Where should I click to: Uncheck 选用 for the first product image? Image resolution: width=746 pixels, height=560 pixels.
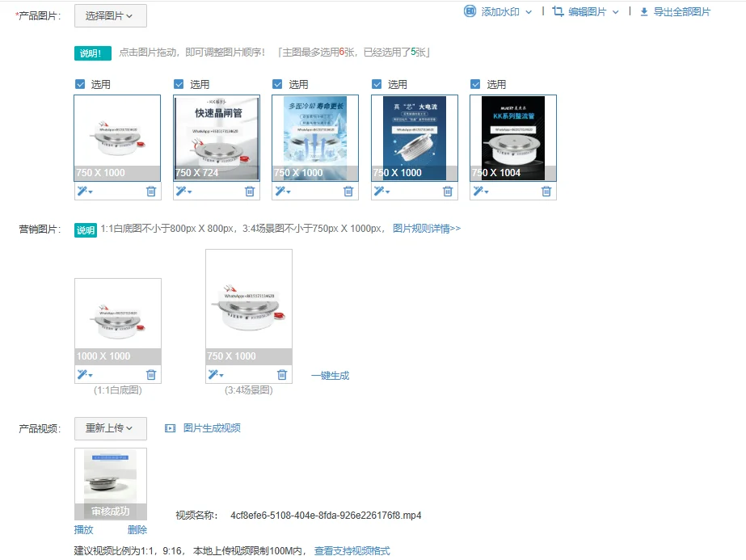coord(80,84)
